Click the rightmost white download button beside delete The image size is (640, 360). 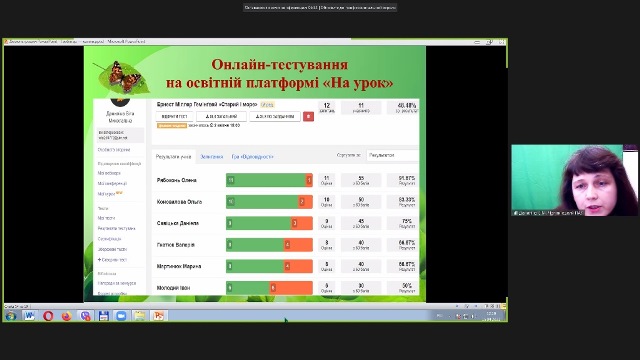coord(275,116)
